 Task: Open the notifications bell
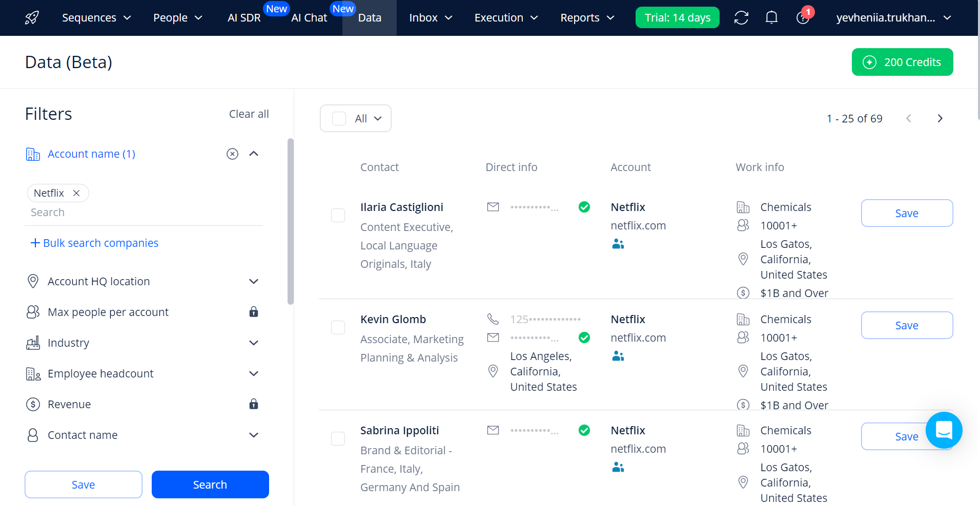771,18
